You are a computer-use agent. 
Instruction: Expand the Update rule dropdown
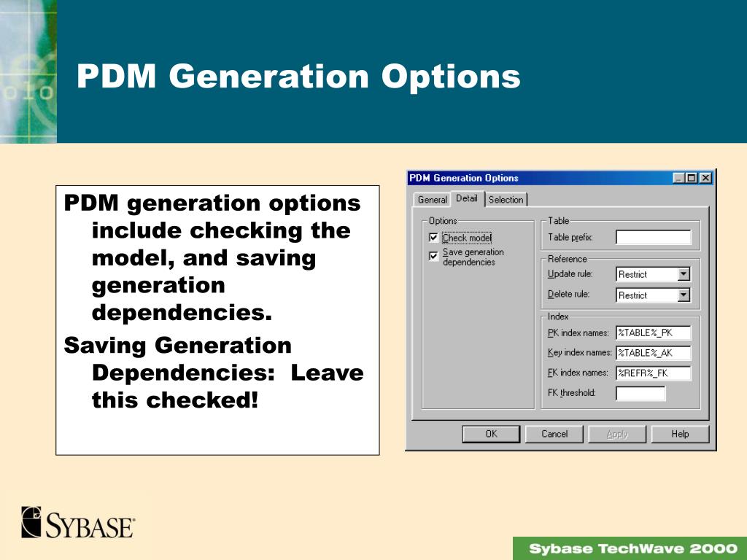click(684, 274)
